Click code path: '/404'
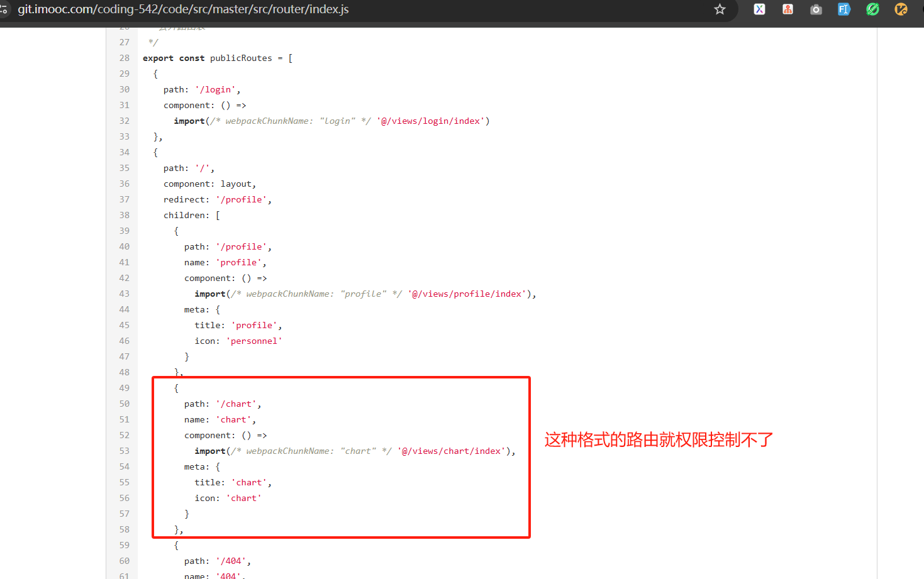 218,561
